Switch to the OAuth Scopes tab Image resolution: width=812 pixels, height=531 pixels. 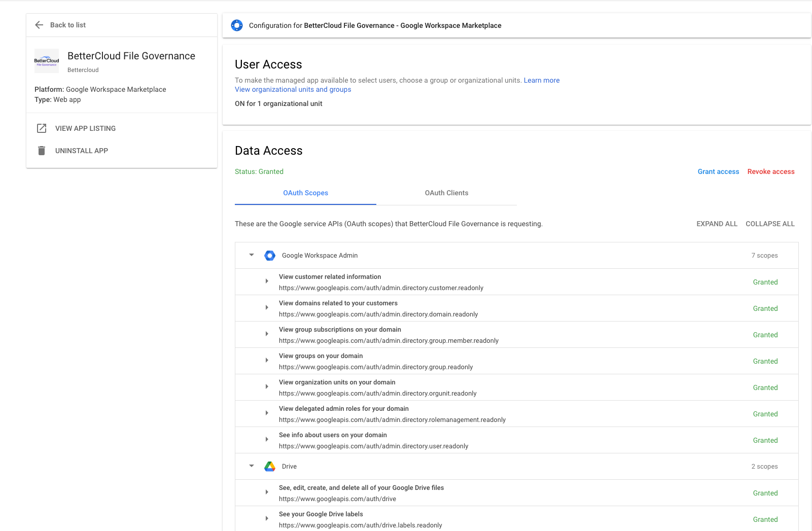click(305, 193)
